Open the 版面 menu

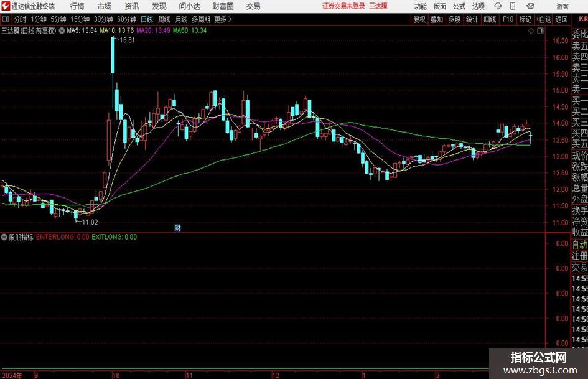point(439,6)
